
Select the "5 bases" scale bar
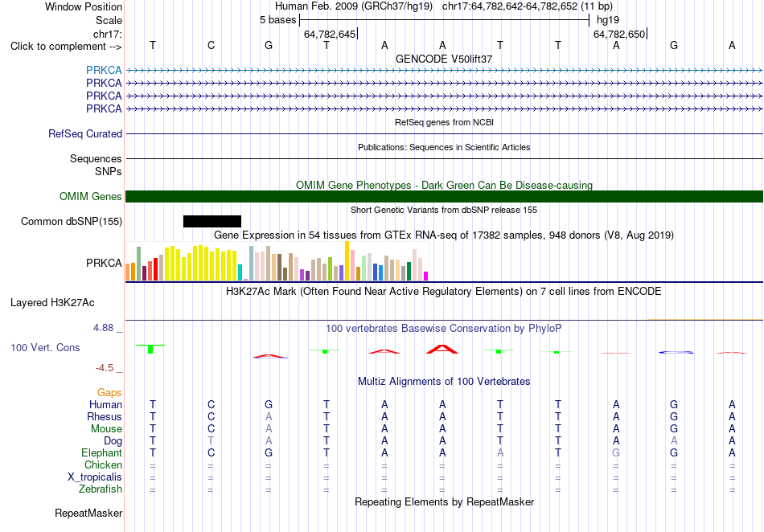coord(445,20)
